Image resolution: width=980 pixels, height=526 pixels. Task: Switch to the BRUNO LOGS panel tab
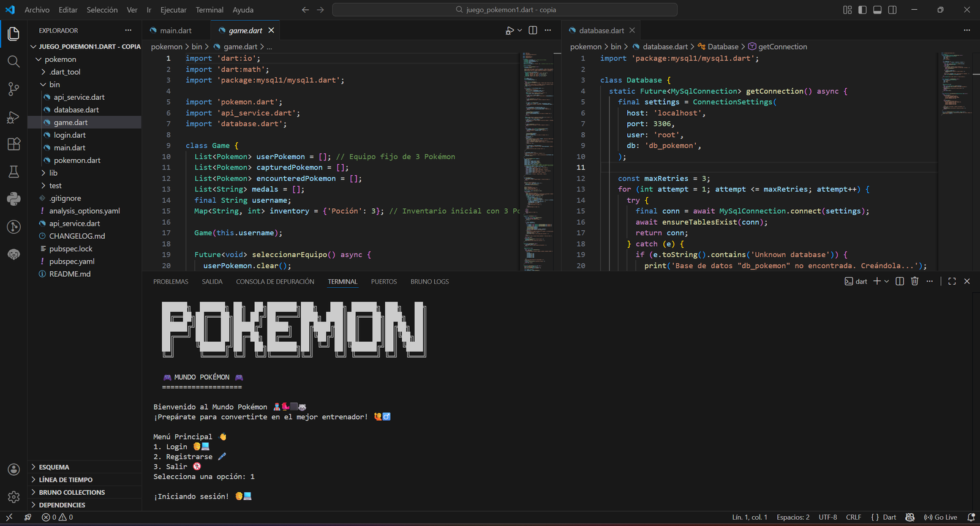click(x=429, y=282)
